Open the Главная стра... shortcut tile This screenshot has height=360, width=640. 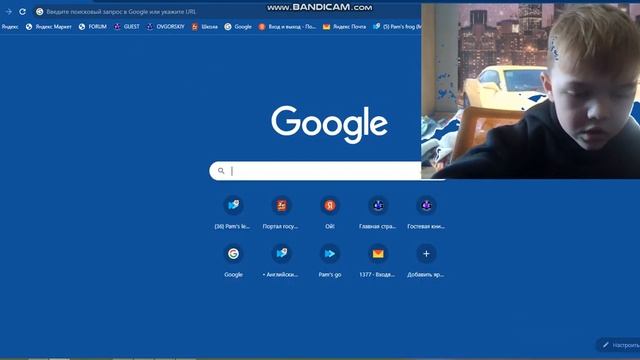378,213
